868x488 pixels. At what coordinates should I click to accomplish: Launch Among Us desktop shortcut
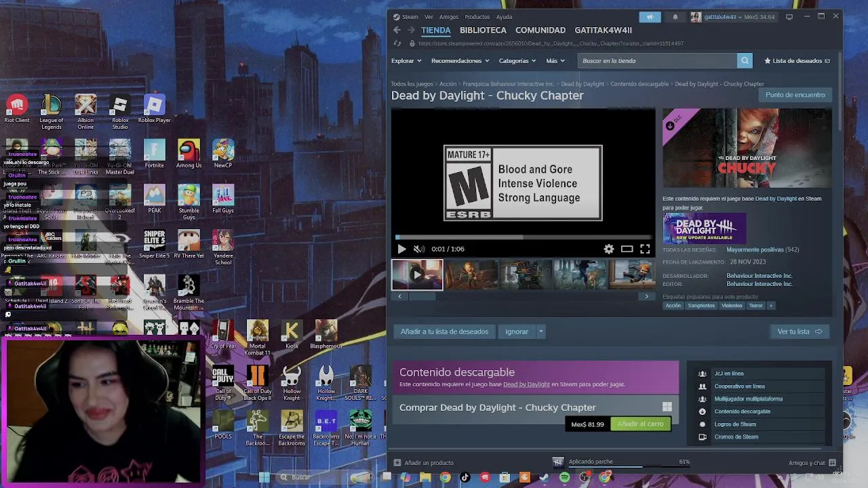[189, 154]
